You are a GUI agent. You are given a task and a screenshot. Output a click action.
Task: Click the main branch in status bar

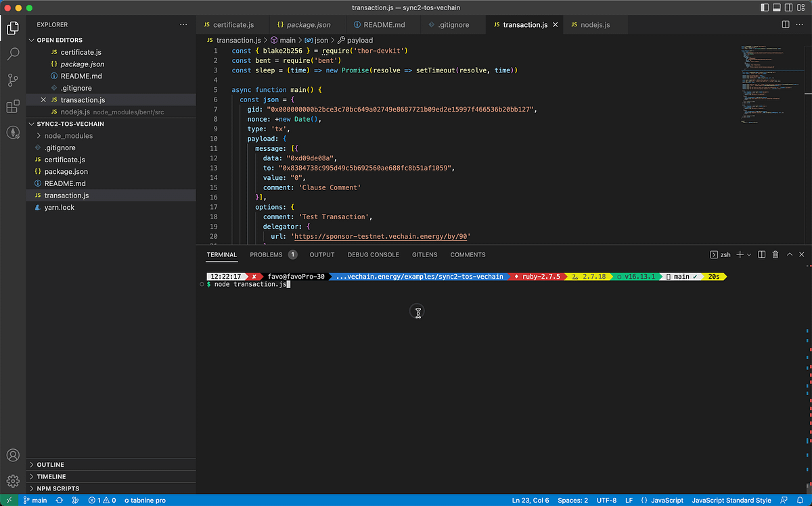pos(35,501)
